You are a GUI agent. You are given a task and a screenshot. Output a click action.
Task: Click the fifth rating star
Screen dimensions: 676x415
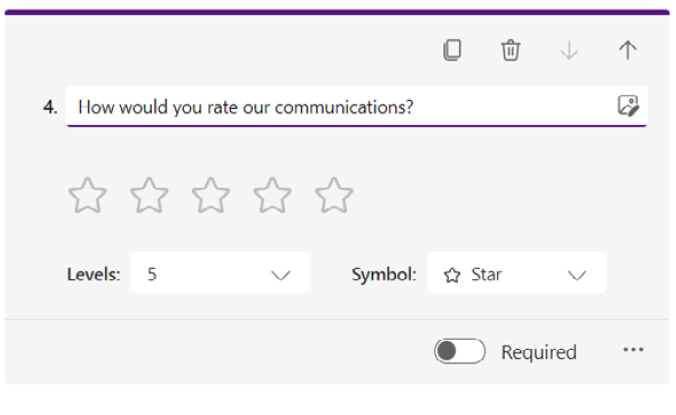coord(334,195)
